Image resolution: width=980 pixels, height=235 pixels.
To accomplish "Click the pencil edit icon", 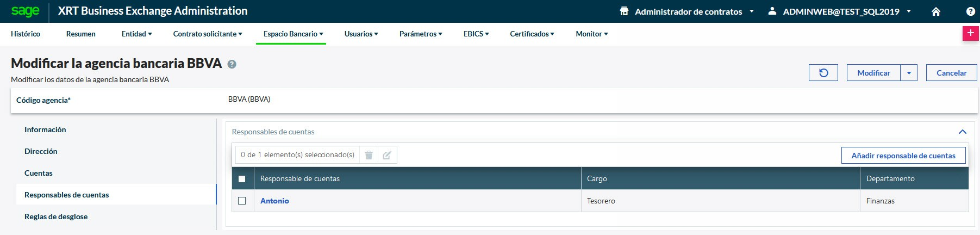I will pos(387,155).
